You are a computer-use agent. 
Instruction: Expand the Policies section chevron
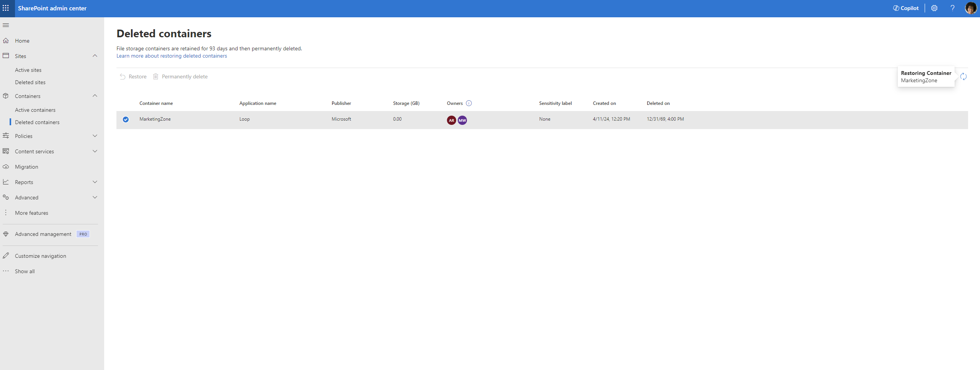point(95,136)
